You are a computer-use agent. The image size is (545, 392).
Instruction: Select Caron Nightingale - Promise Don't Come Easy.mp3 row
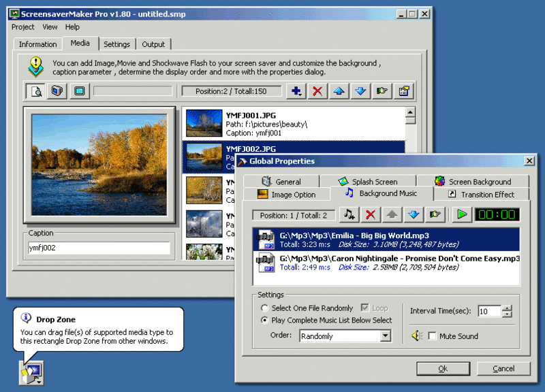386,263
